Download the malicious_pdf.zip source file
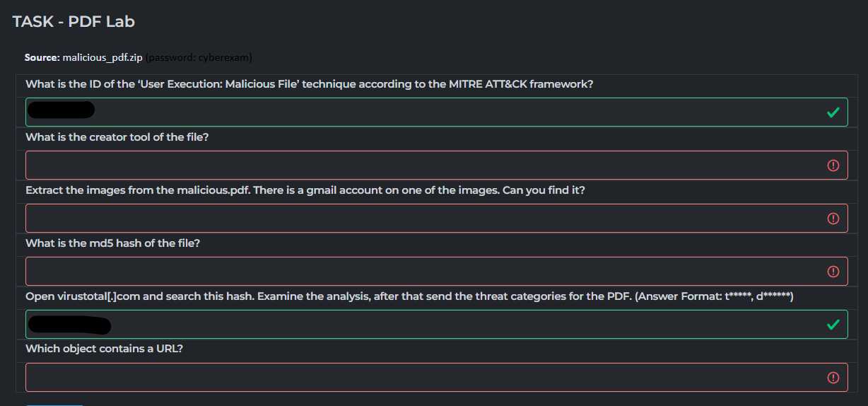The height and width of the screenshot is (406, 868). pos(102,57)
